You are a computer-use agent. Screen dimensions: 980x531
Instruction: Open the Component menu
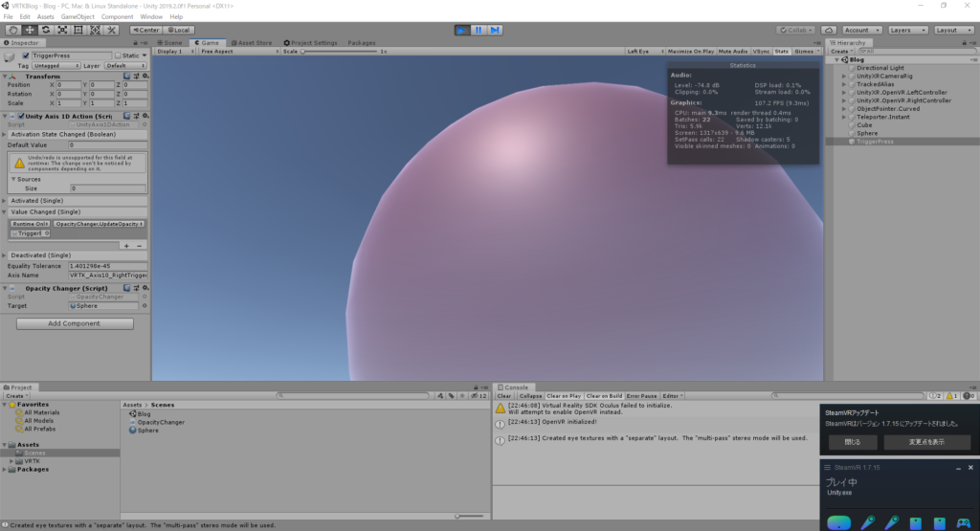(117, 17)
